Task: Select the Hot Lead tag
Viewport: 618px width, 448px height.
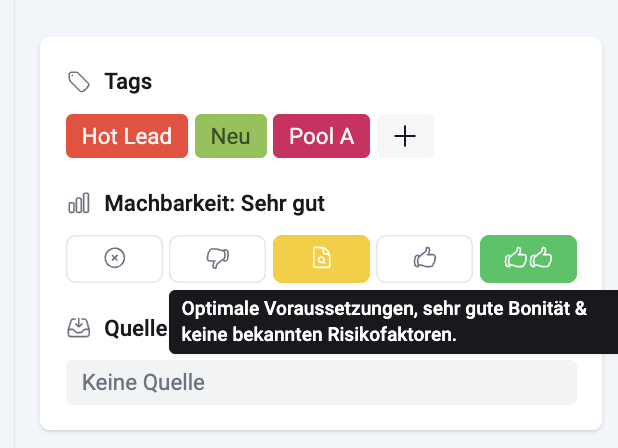Action: click(127, 136)
